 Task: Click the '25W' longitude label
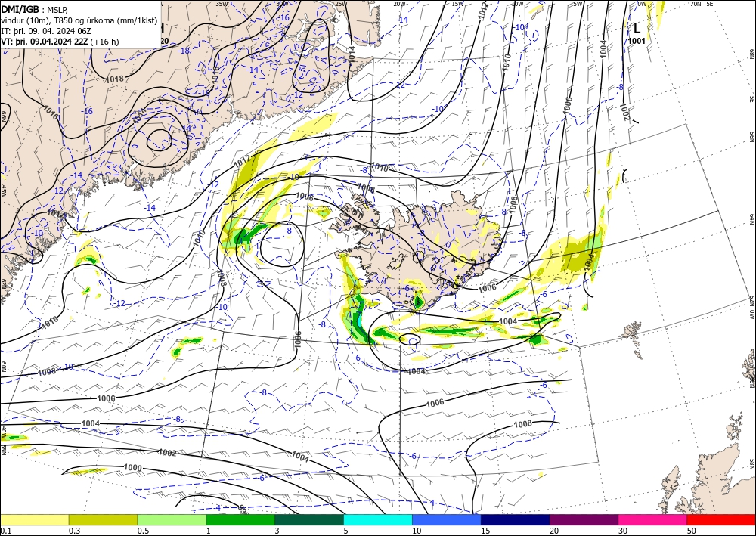point(341,4)
